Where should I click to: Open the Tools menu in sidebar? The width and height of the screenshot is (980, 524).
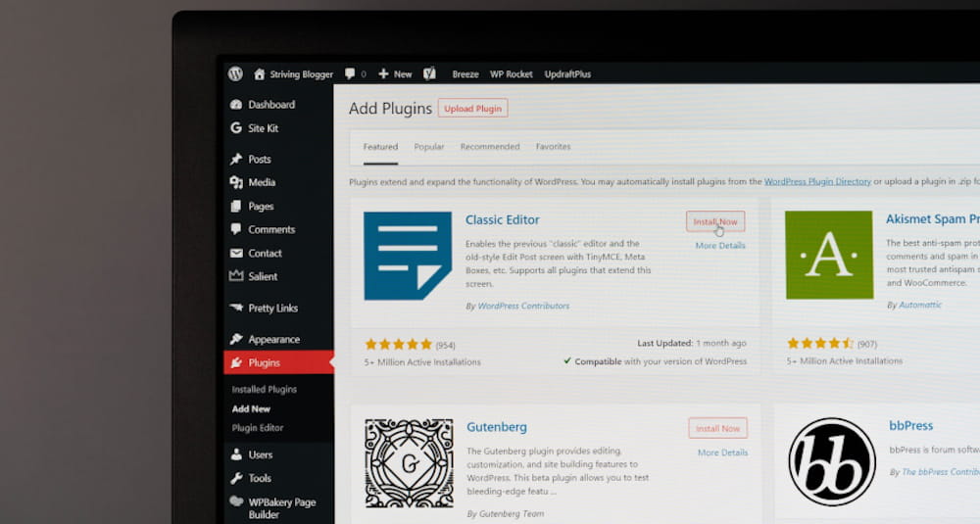click(259, 478)
